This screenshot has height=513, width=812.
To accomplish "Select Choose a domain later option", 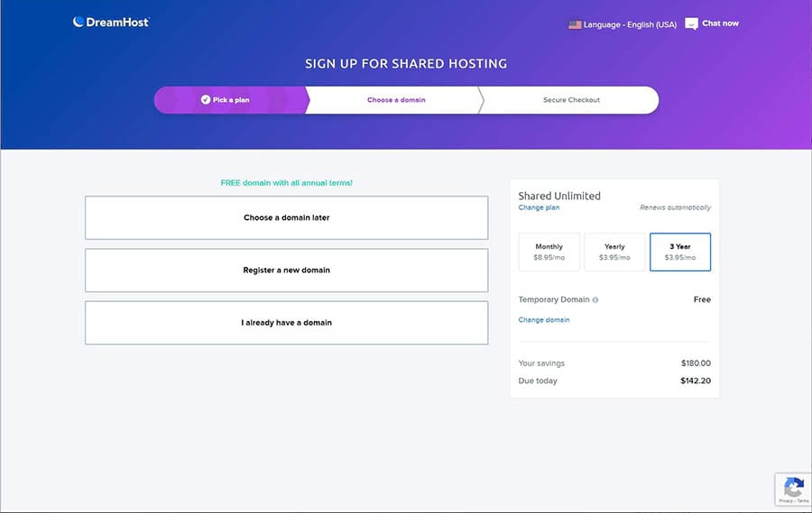I will pyautogui.click(x=286, y=217).
